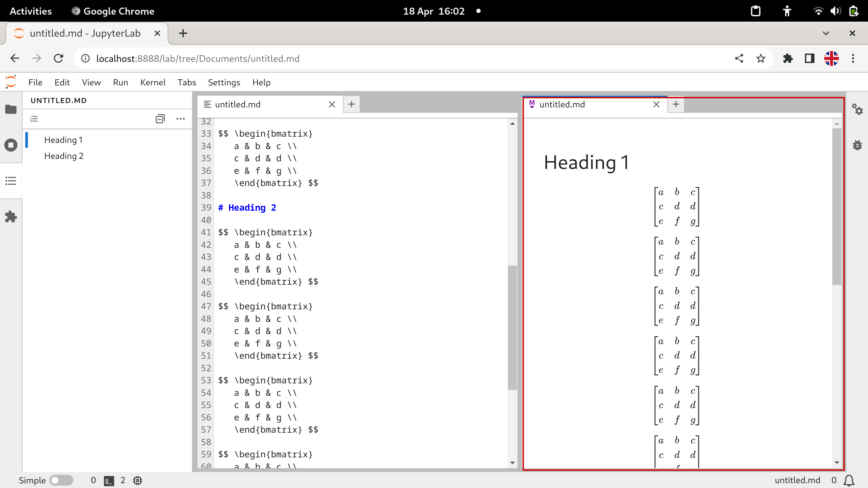Open the Property Inspector gears icon
The image size is (868, 488).
[857, 110]
